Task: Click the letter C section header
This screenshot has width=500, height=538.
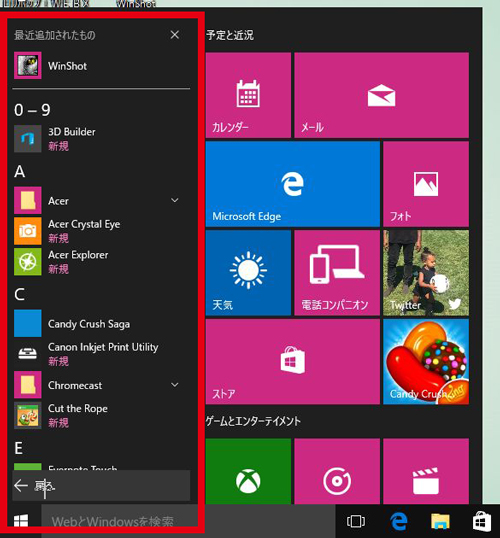Action: (20, 294)
